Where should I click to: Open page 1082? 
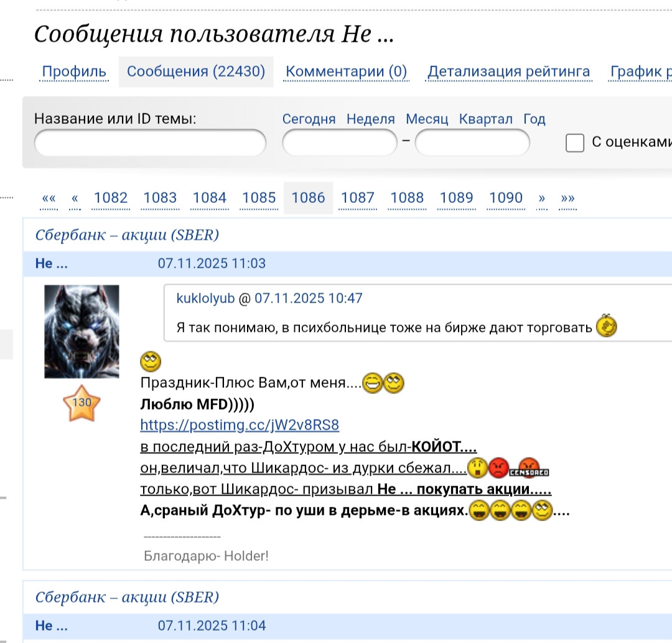[111, 198]
